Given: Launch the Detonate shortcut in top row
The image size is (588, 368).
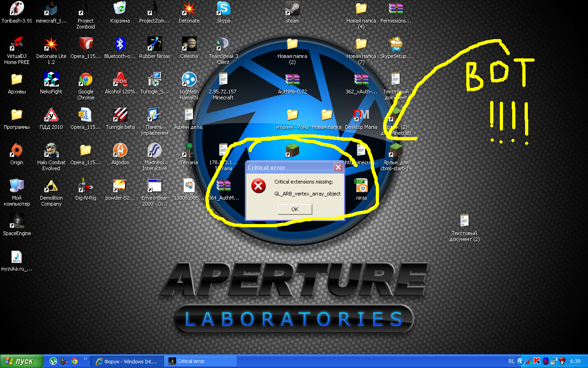Looking at the screenshot, I should (x=189, y=12).
